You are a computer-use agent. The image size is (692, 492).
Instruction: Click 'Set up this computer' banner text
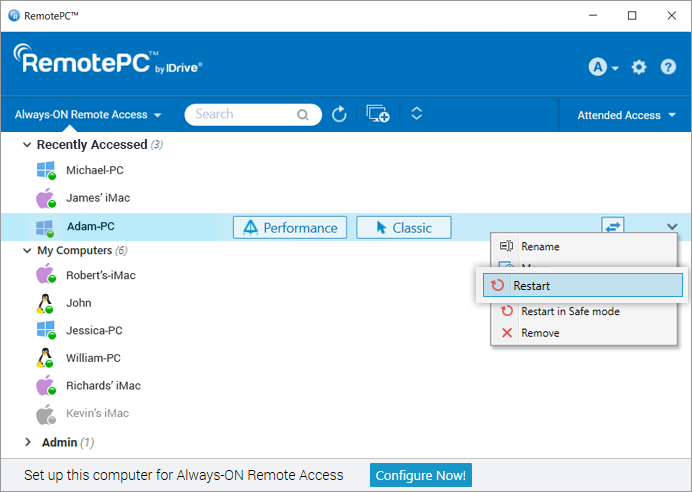pyautogui.click(x=184, y=475)
